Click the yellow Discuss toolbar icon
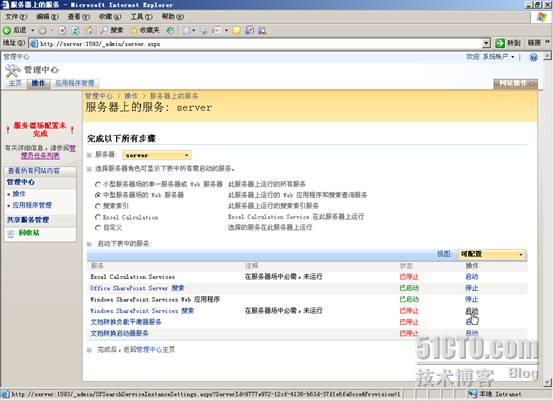Image resolution: width=553 pixels, height=401 pixels. (236, 30)
